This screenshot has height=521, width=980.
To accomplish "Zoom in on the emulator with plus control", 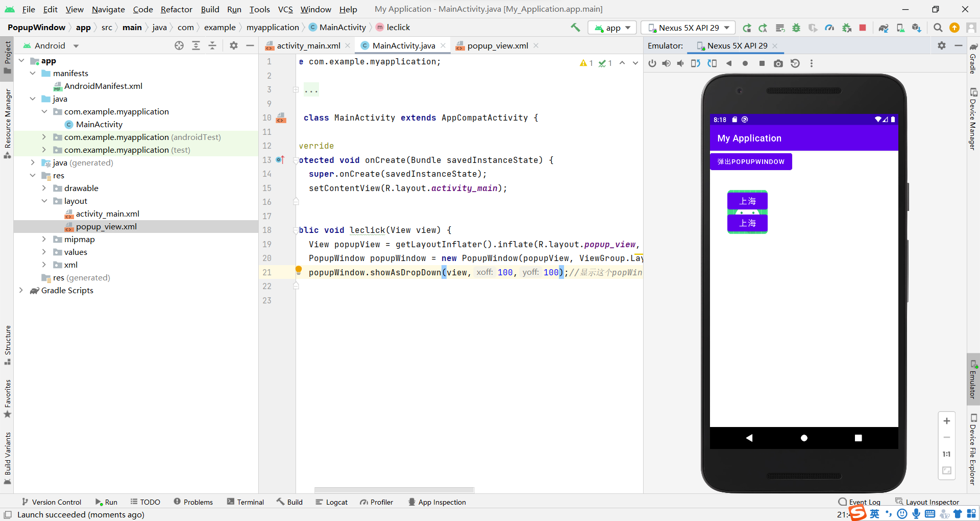I will pos(947,421).
